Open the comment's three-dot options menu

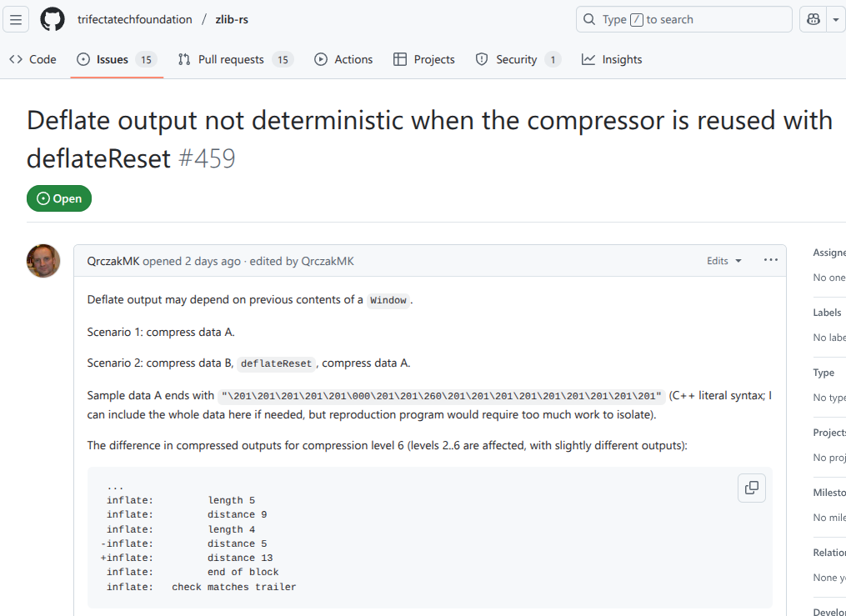pos(771,260)
